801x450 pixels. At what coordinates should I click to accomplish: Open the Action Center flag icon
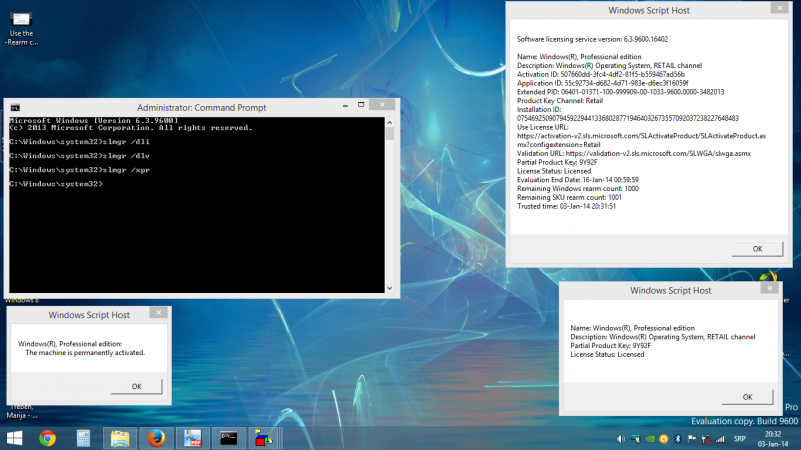[692, 439]
